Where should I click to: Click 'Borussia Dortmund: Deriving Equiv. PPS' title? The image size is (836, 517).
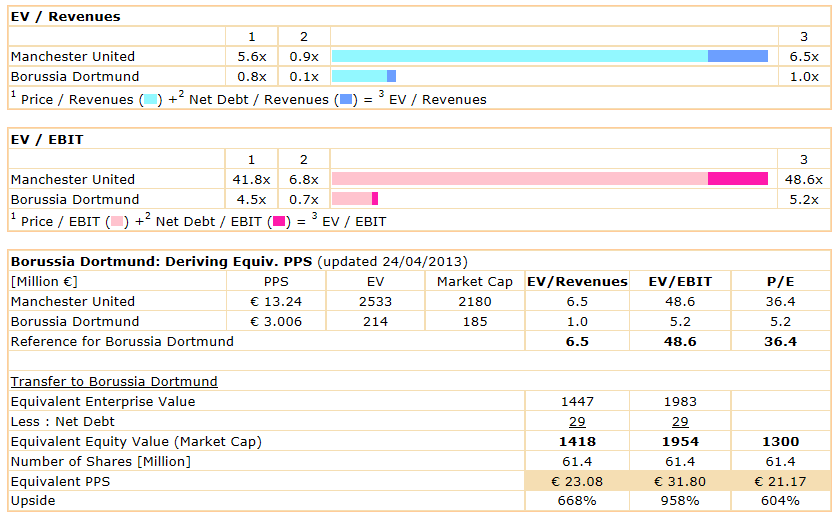click(x=161, y=262)
